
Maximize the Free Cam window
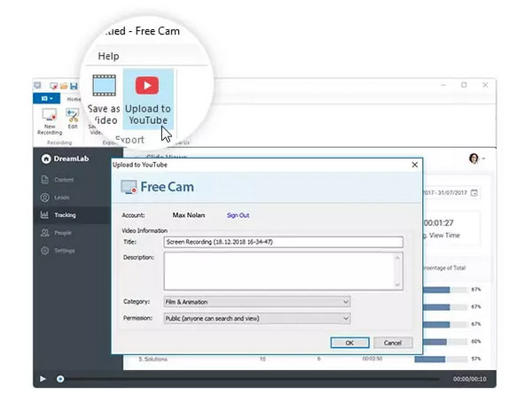464,85
